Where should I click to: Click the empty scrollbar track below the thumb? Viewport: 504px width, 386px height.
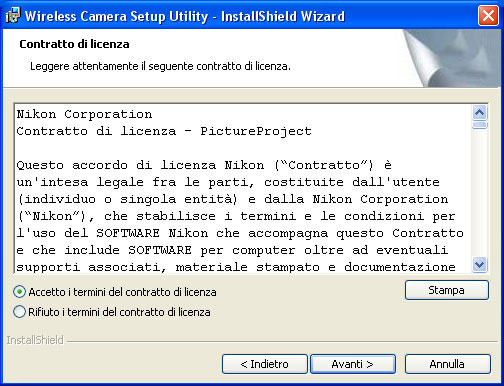pos(480,193)
